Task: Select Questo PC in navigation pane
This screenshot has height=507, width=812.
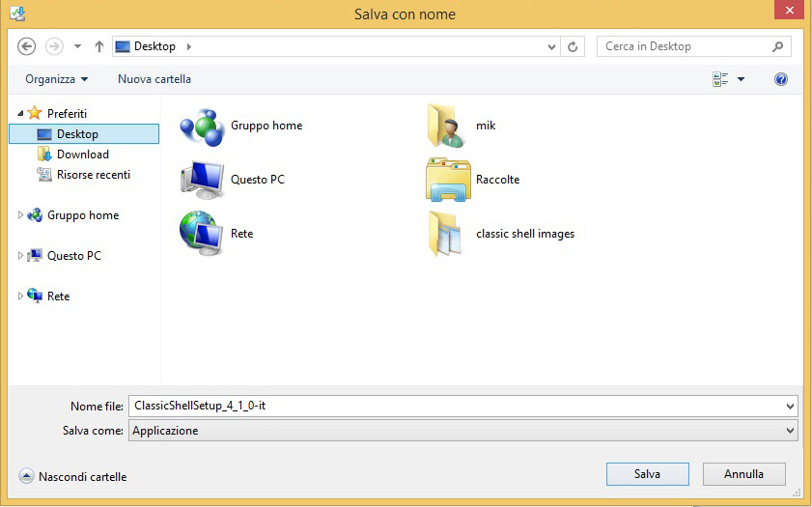Action: tap(74, 255)
